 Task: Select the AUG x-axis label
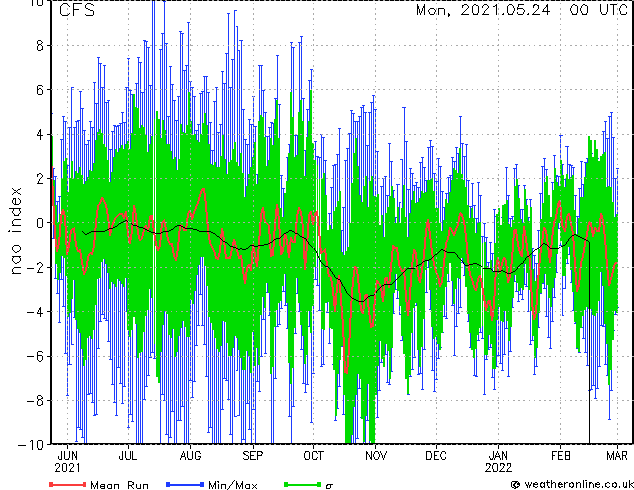click(190, 456)
